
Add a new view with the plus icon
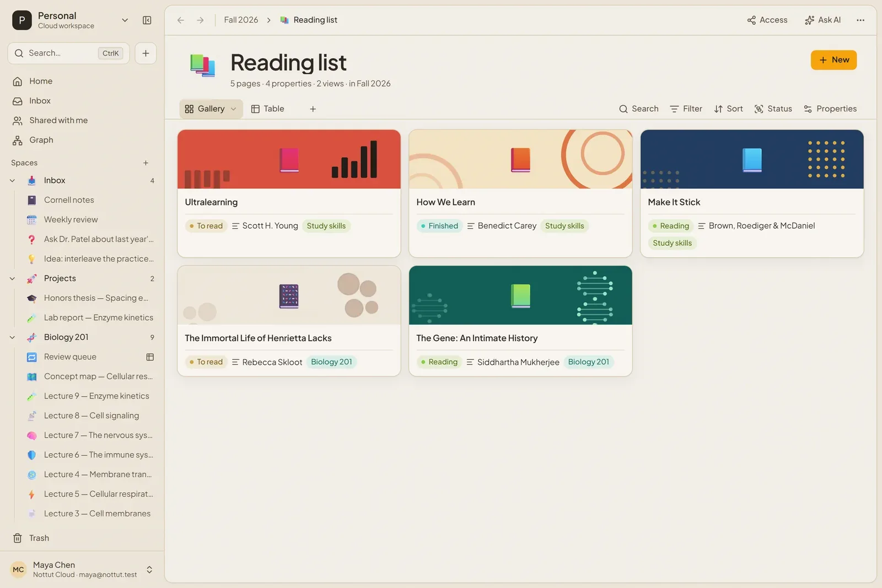(313, 109)
